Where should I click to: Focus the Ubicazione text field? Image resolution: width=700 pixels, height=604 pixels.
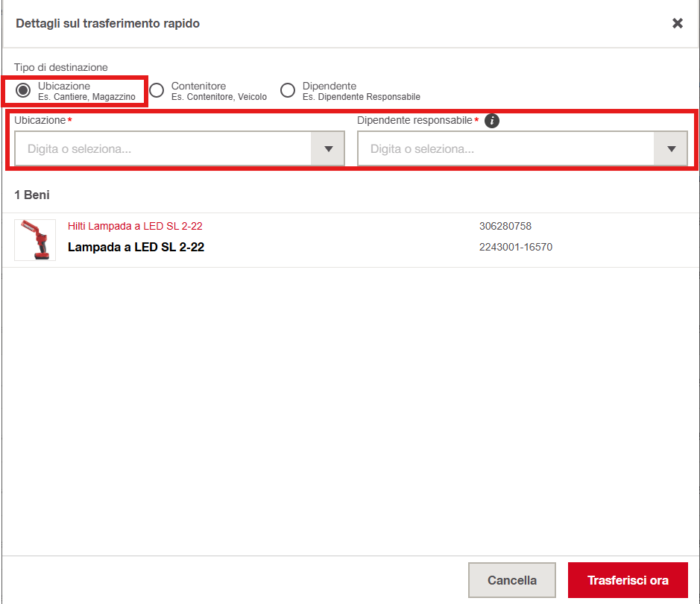(x=163, y=149)
